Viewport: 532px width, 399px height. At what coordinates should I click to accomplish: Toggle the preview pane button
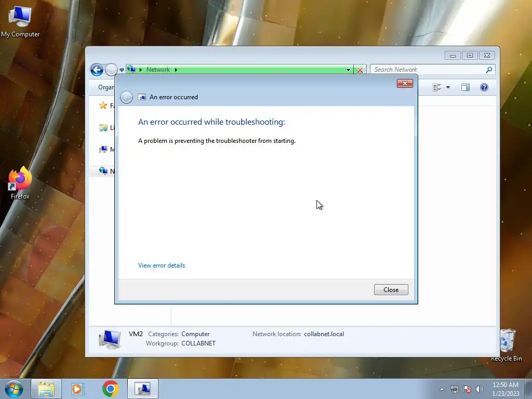tap(465, 87)
